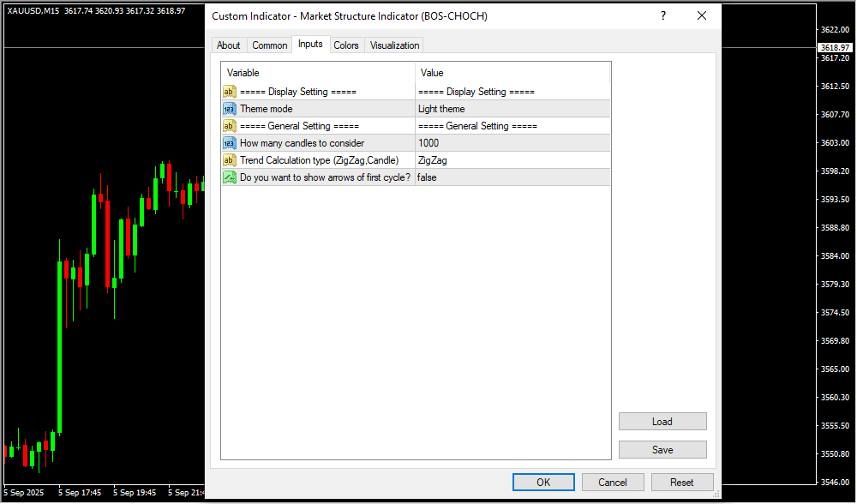Toggle the show arrows of first cycle value
This screenshot has height=504, width=857.
[512, 177]
